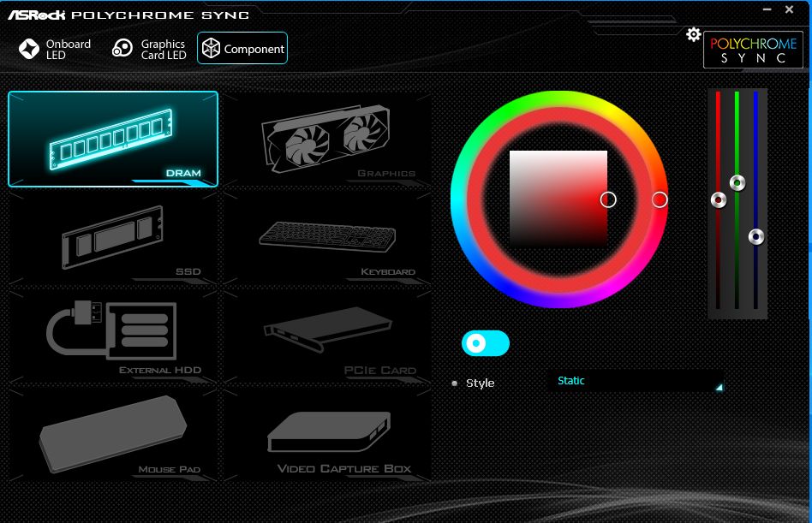Select the Graphics card component tile
The height and width of the screenshot is (523, 812).
[x=327, y=139]
